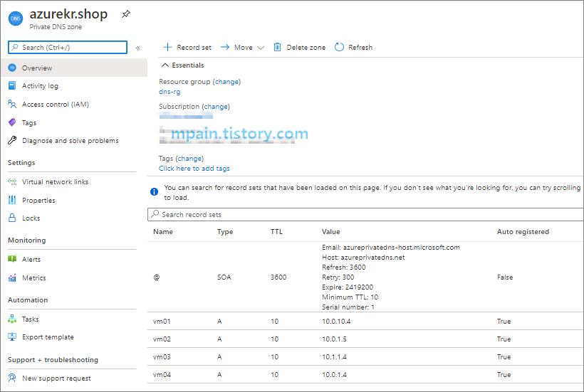Open Alerts under Monitoring
This screenshot has height=392, width=584.
pos(31,259)
